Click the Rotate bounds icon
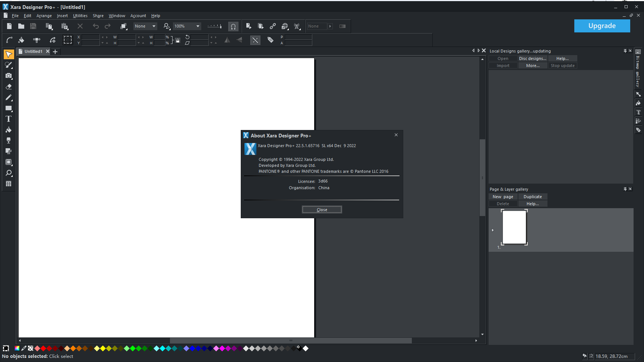 [53, 40]
